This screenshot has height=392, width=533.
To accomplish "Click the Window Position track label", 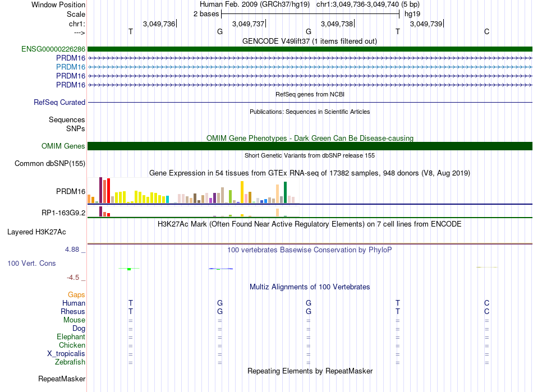I will (58, 4).
